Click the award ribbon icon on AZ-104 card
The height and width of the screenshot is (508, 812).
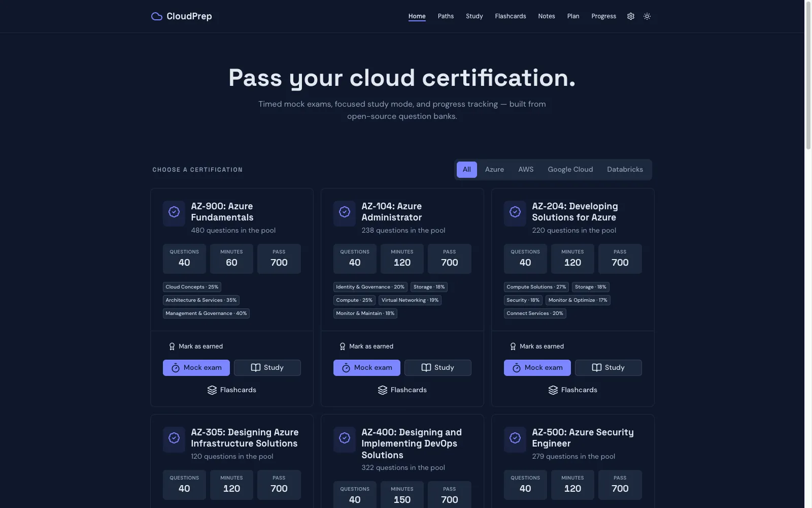[x=343, y=346]
